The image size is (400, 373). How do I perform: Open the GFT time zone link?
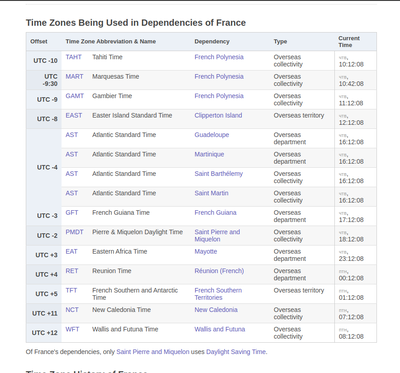point(72,213)
